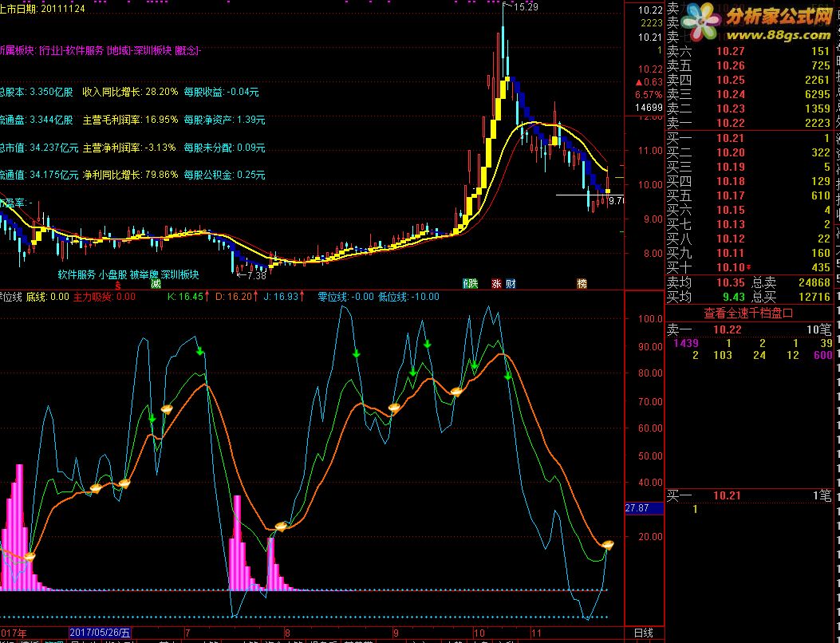This screenshot has height=643, width=840.
Task: Open the 查看全速千档盘口 link
Action: 748,313
